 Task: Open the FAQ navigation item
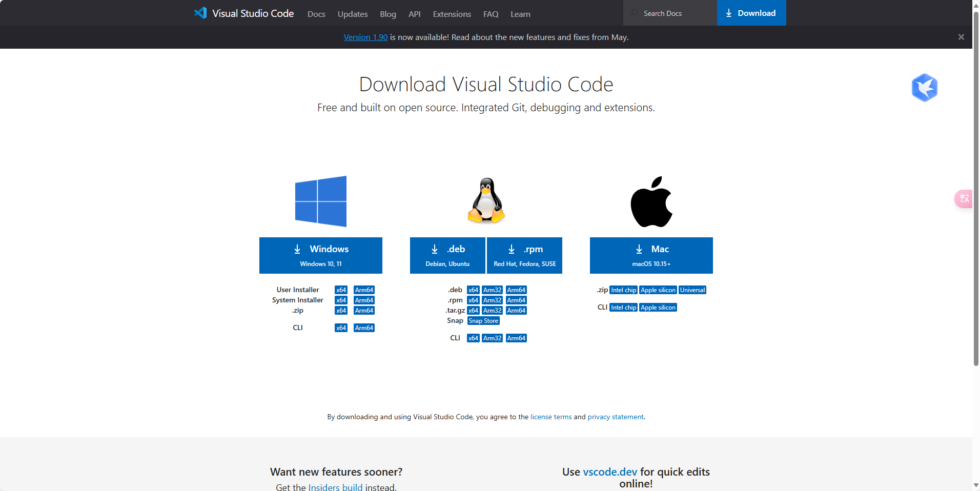[x=491, y=14]
